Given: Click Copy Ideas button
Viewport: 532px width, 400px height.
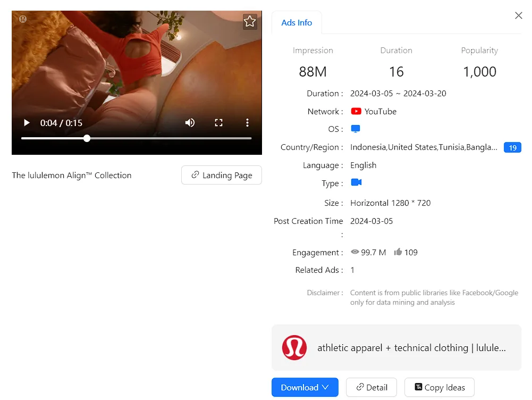Looking at the screenshot, I should 439,387.
